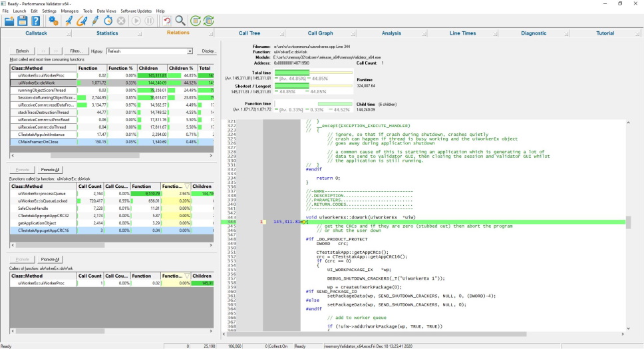The height and width of the screenshot is (349, 644).
Task: Click the single-page green refresh icon
Action: 196,21
